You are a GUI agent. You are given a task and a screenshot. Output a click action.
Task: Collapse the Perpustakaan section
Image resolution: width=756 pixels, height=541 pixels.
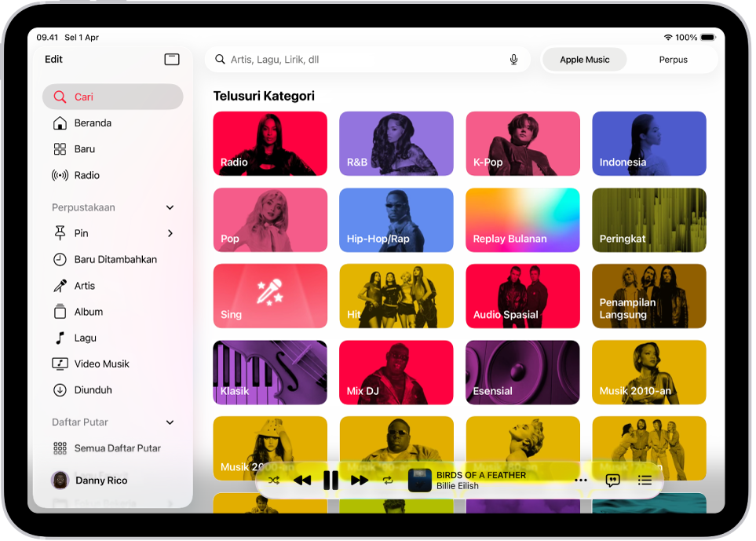click(170, 207)
